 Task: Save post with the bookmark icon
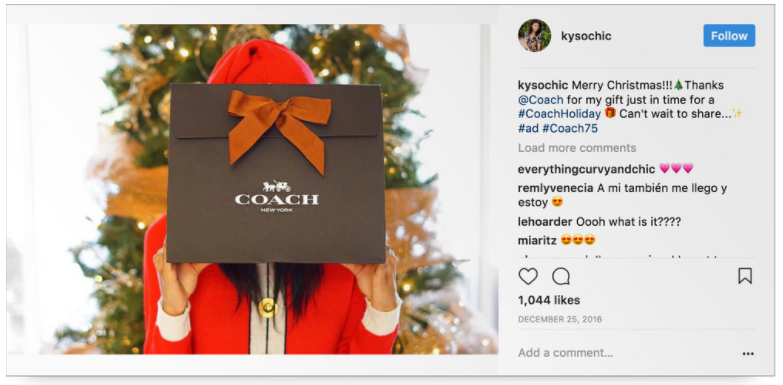tap(745, 276)
